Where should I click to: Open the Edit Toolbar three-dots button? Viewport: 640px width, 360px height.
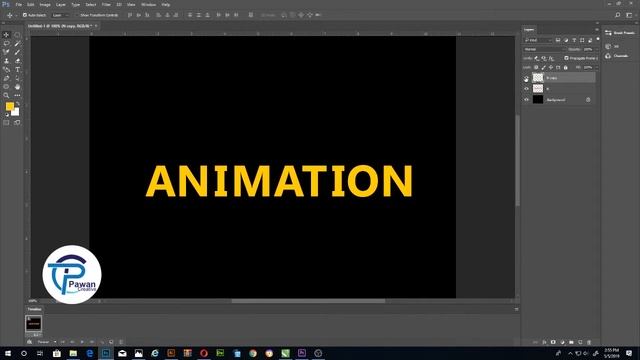(17, 95)
